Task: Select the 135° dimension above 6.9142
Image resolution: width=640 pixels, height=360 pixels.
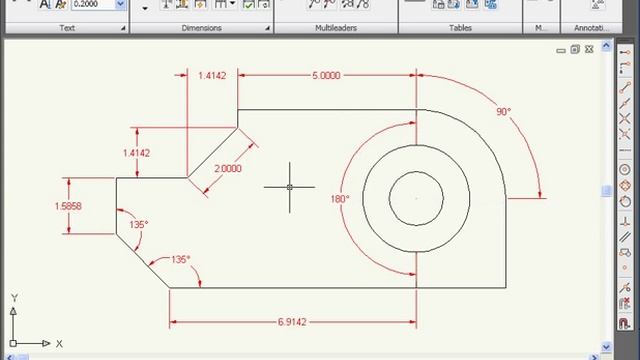Action: click(x=180, y=259)
